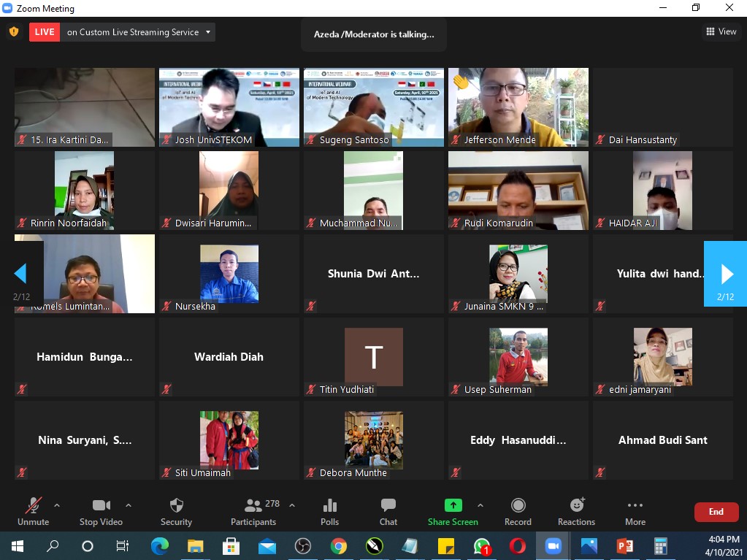Screen dimensions: 747x560
Task: Click the muted mic icon for Dai Hansustanty
Action: click(x=600, y=139)
